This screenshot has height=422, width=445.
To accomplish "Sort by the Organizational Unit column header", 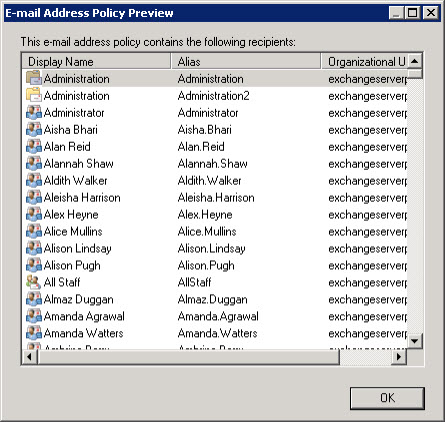I will coord(365,62).
